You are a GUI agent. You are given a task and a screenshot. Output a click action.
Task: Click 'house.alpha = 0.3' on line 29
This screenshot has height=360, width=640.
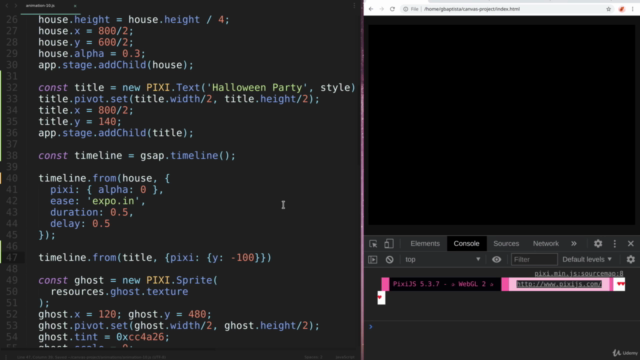(89, 54)
